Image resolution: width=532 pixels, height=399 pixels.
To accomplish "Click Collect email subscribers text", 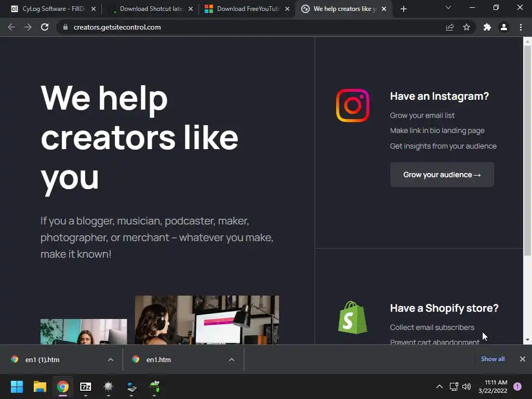I will click(x=432, y=327).
